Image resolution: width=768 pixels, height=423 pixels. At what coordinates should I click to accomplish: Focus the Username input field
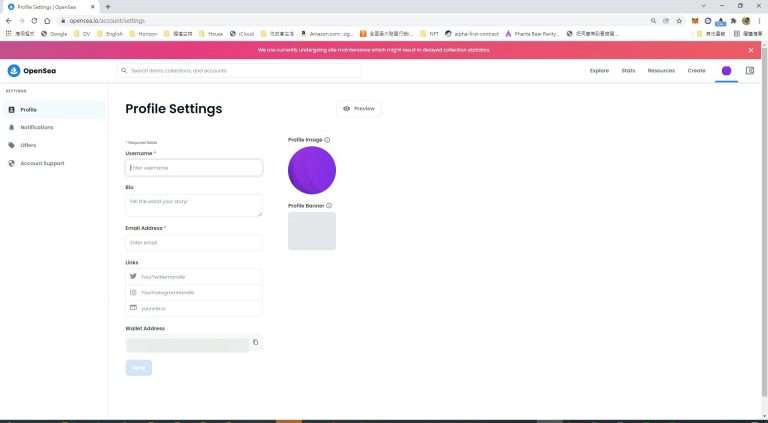click(194, 168)
